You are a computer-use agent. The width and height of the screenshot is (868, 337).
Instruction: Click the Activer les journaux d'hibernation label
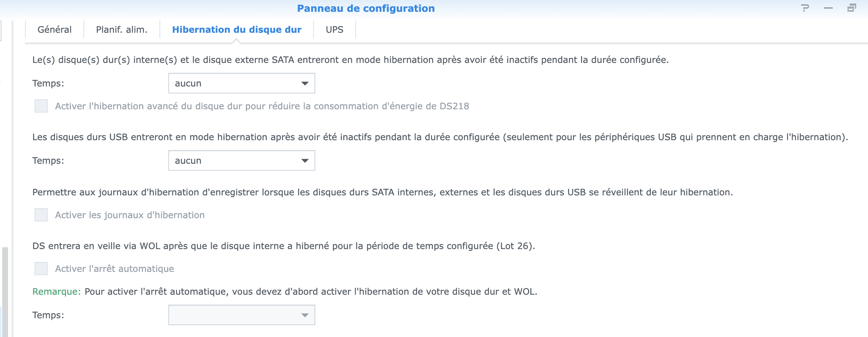point(130,215)
